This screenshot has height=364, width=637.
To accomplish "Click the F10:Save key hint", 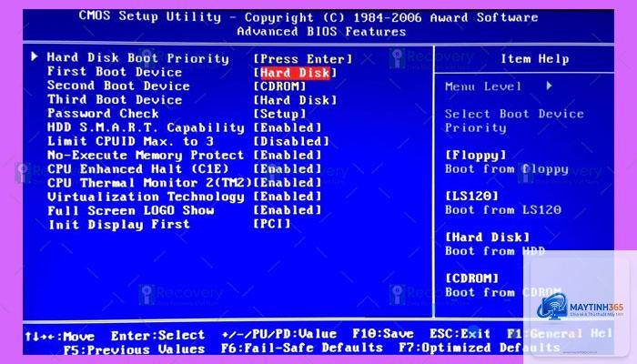I will (383, 334).
